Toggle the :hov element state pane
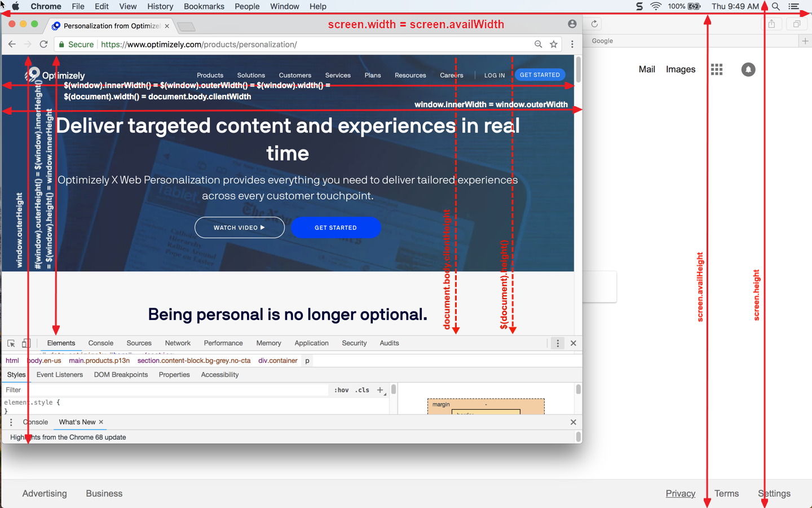The image size is (812, 508). [x=342, y=390]
